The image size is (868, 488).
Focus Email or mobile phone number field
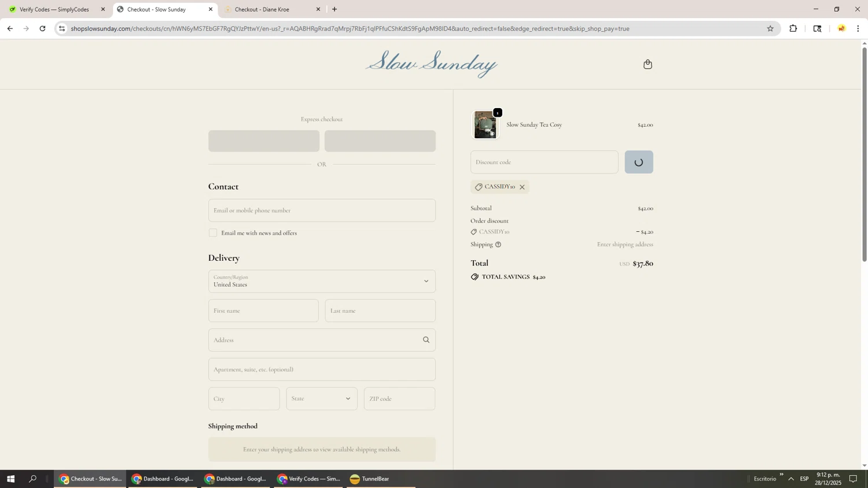(x=322, y=210)
